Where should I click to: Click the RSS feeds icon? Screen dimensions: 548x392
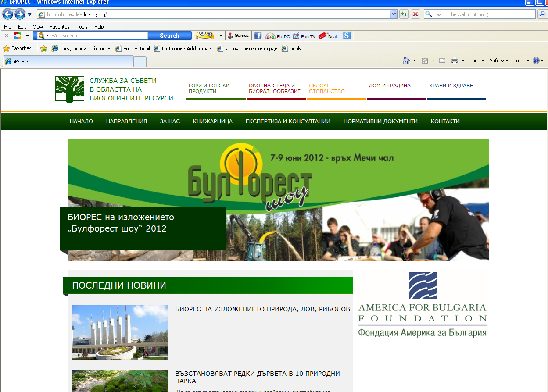(x=425, y=61)
